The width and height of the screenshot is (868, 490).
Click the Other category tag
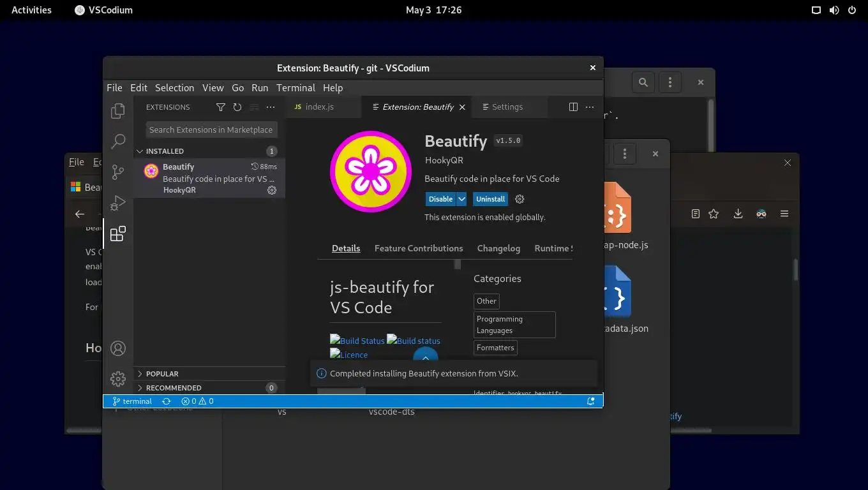pos(486,301)
